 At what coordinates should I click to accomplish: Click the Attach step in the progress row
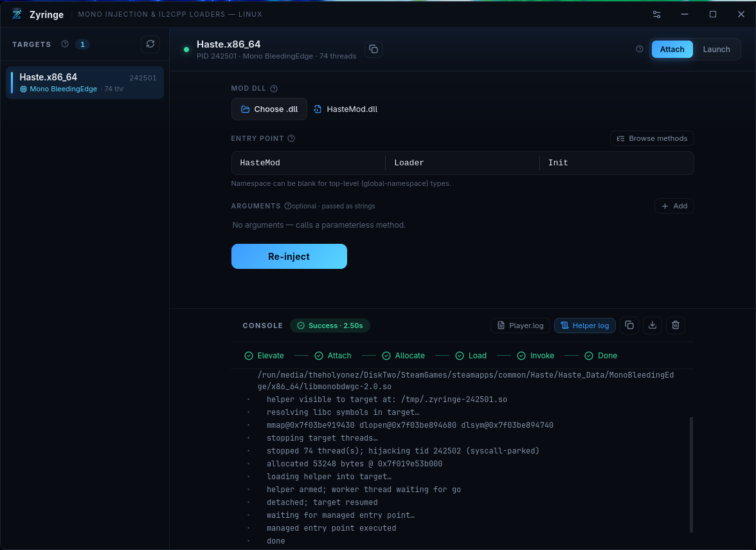tap(333, 356)
